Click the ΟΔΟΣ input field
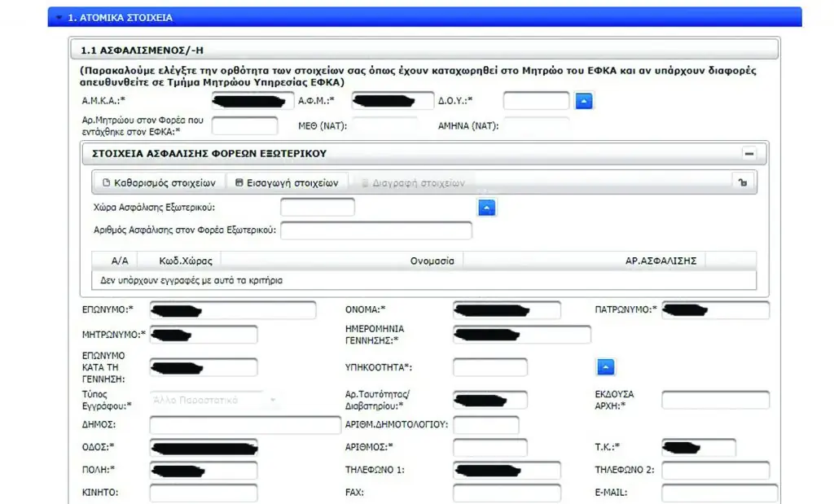 tap(203, 448)
